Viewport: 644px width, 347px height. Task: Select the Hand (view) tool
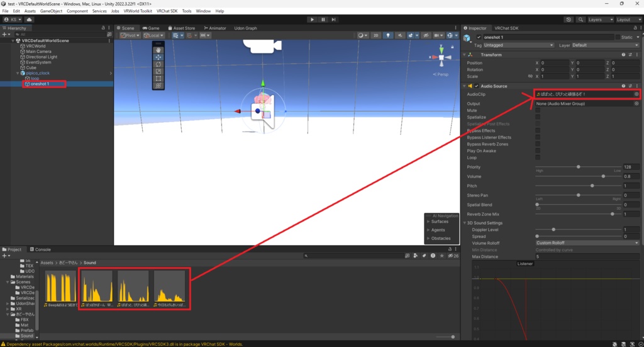(158, 50)
